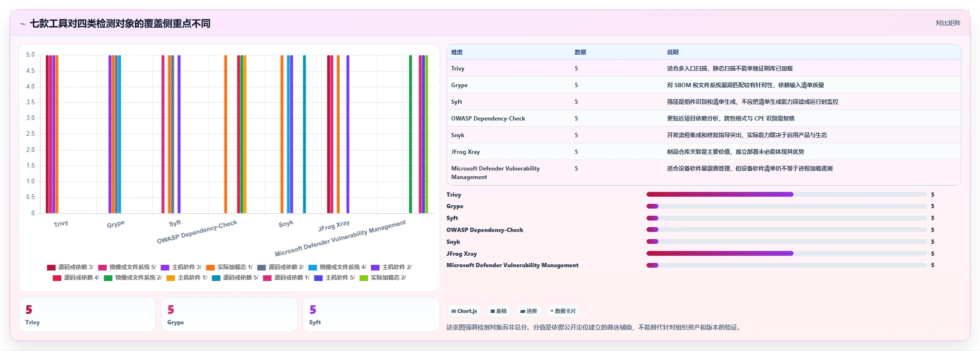Click the Syft progress bar
The height and width of the screenshot is (351, 980).
(x=786, y=218)
